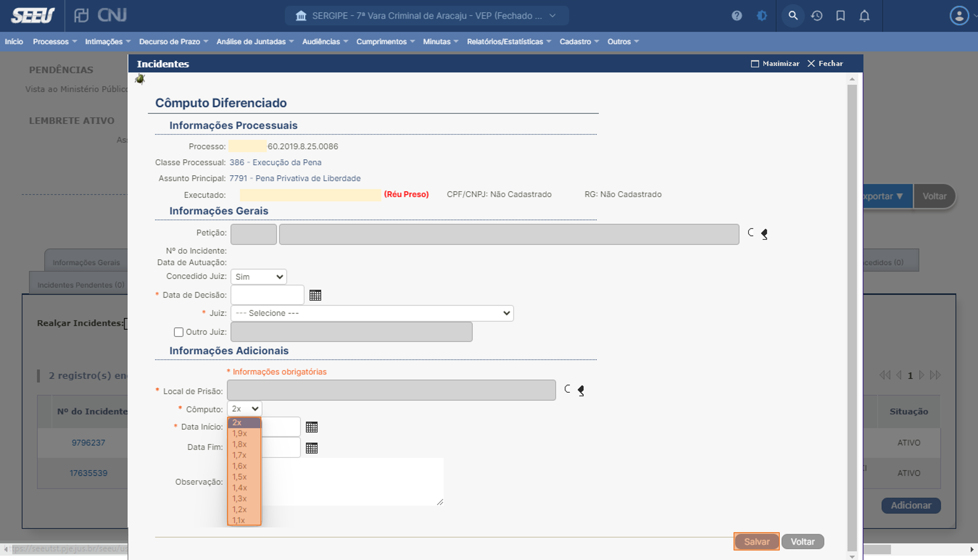Click the Local de Prisão field
978x560 pixels.
click(391, 390)
